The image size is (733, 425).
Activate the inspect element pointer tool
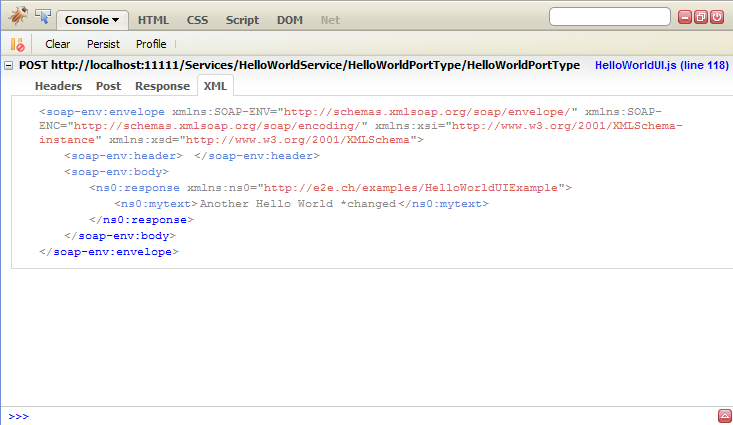pyautogui.click(x=42, y=17)
